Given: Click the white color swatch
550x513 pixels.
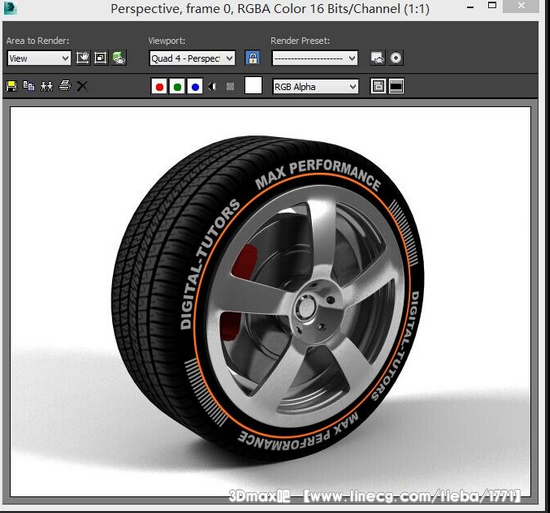Looking at the screenshot, I should pos(253,86).
